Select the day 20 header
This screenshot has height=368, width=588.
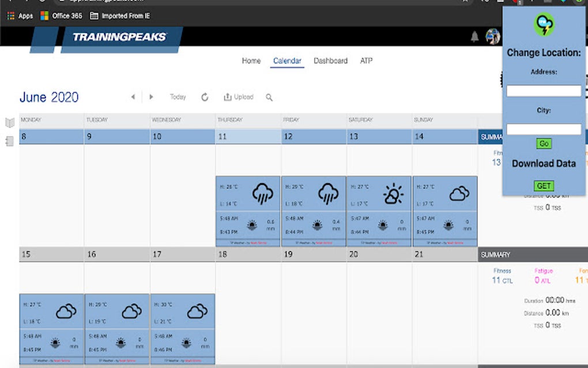(379, 254)
